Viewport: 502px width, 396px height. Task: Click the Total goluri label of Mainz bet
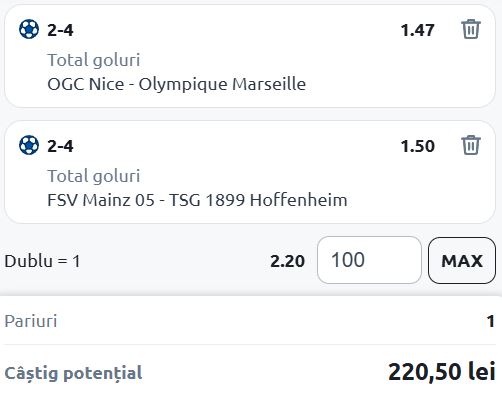click(94, 176)
